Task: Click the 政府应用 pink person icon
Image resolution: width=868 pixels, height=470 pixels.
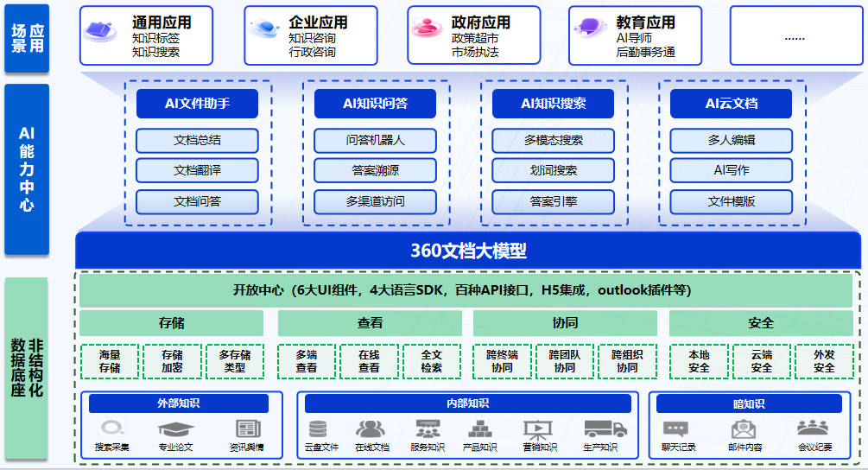Action: (427, 27)
